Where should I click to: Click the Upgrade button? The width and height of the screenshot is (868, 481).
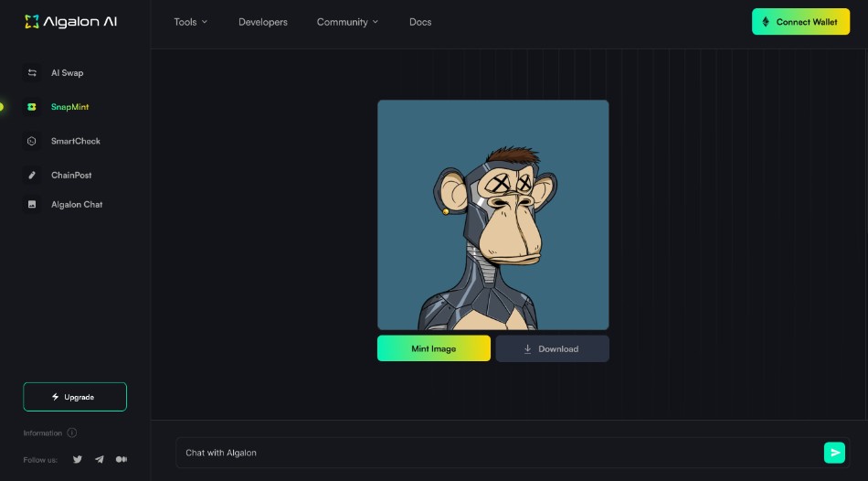tap(75, 397)
